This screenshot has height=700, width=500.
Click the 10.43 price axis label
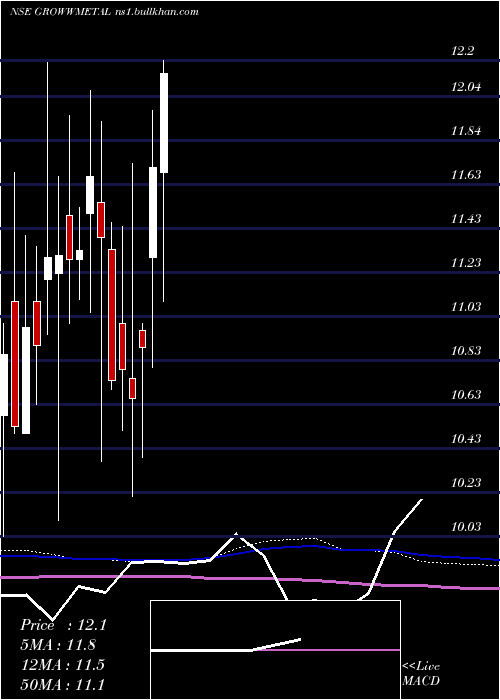tap(466, 439)
